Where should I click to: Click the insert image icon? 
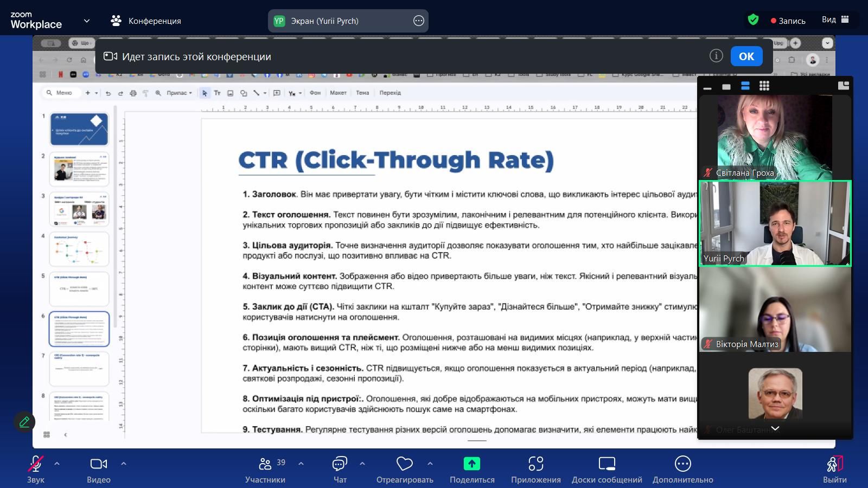230,93
